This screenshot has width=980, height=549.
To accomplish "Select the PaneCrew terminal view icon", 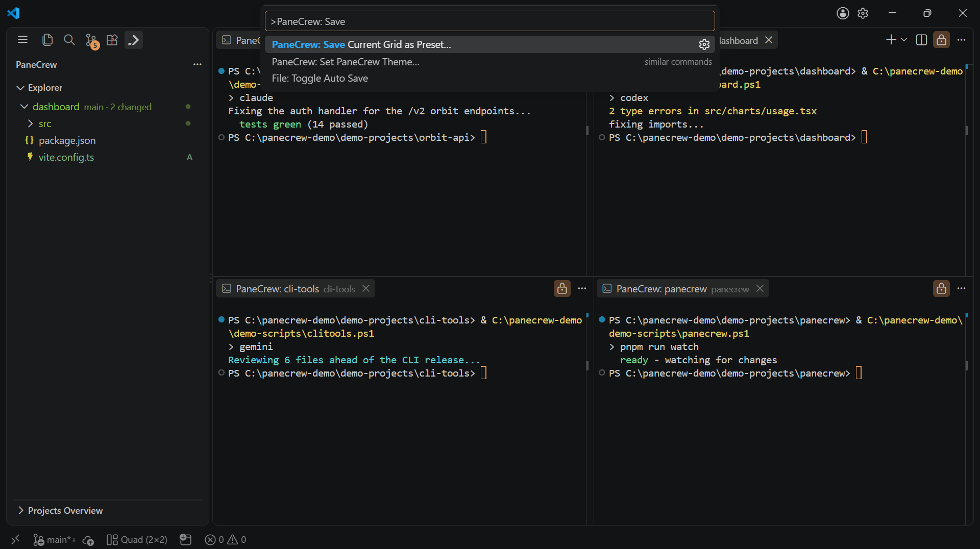I will click(134, 40).
